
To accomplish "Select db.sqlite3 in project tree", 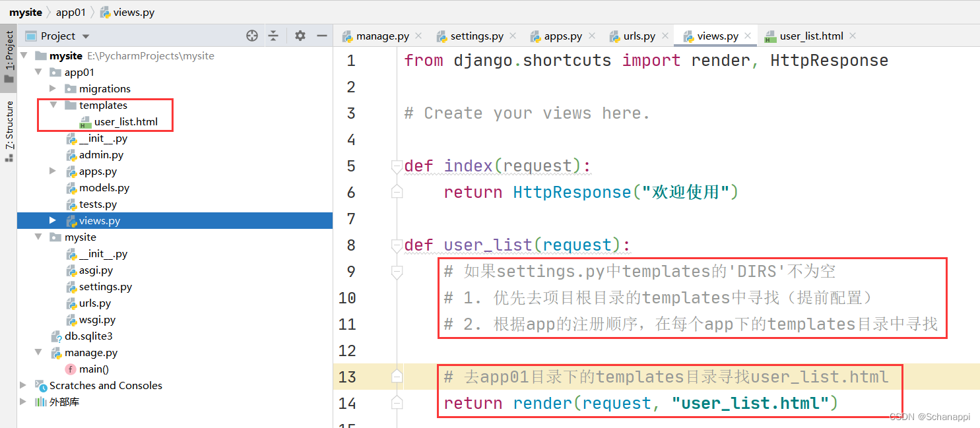I will (x=88, y=336).
